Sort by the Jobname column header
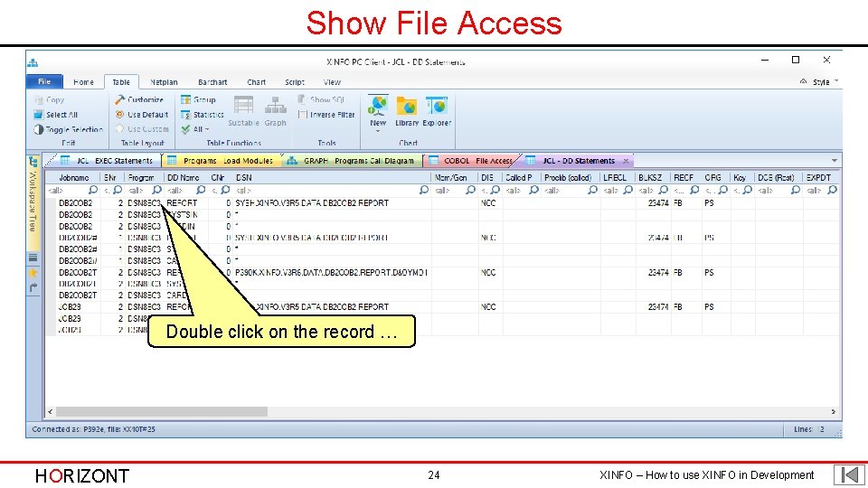 (73, 178)
